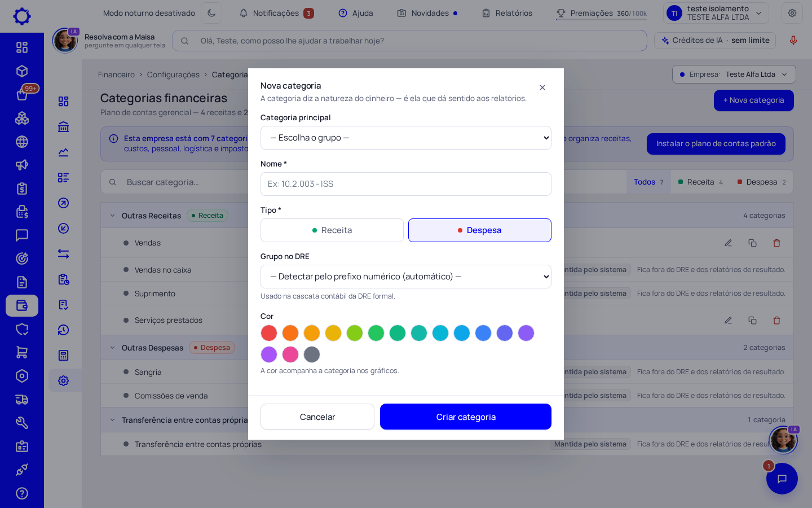This screenshot has width=812, height=508.
Task: Open the Empresa Teste Alfa Ltda selector
Action: [x=734, y=75]
